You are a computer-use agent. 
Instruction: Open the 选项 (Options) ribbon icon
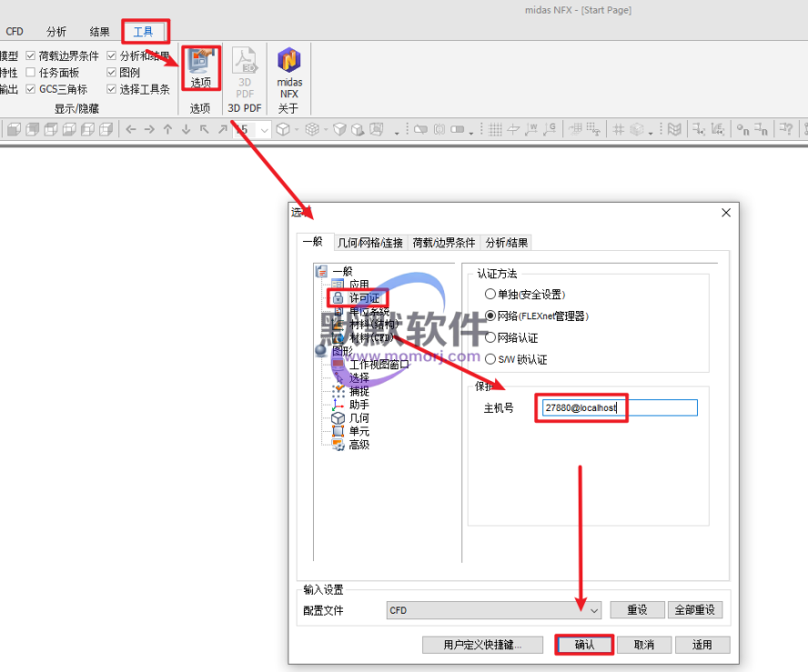point(200,68)
